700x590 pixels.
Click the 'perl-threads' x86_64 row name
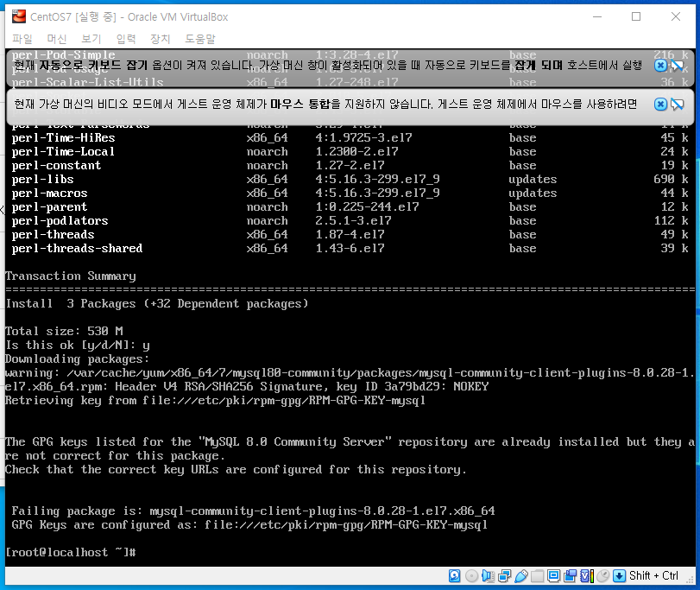point(53,234)
